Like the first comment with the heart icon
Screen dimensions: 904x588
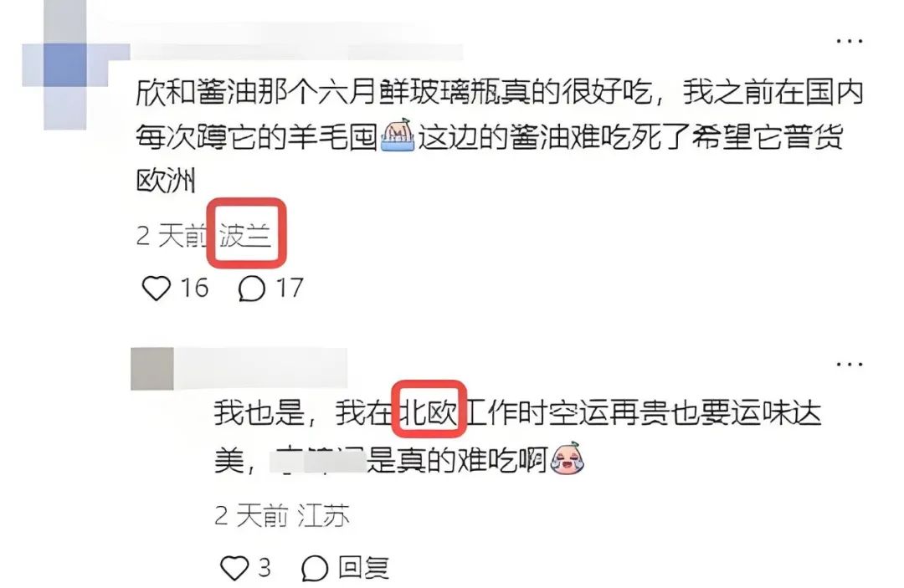click(x=157, y=288)
